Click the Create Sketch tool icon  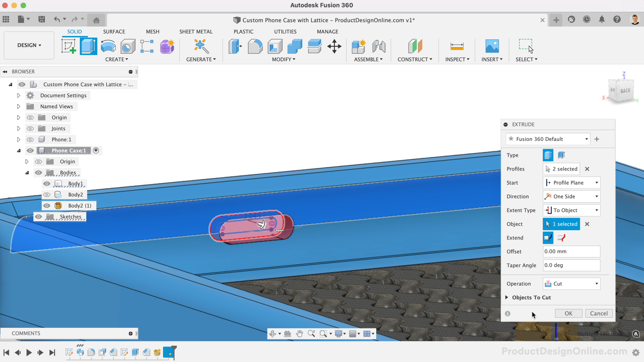[x=68, y=46]
